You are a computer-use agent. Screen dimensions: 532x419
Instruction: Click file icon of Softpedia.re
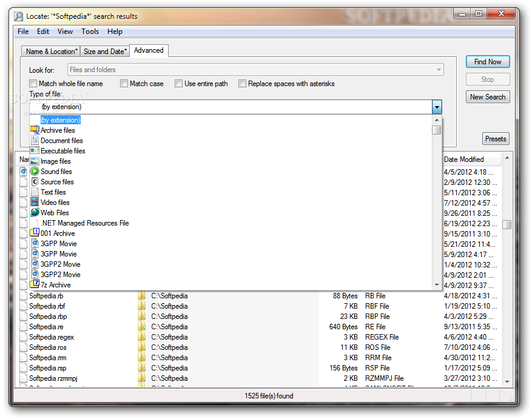point(24,326)
